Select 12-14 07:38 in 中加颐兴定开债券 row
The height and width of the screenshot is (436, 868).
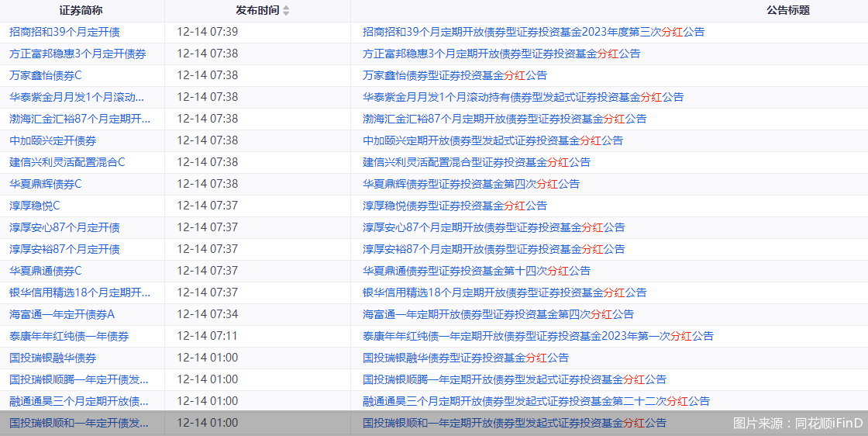[x=208, y=140]
